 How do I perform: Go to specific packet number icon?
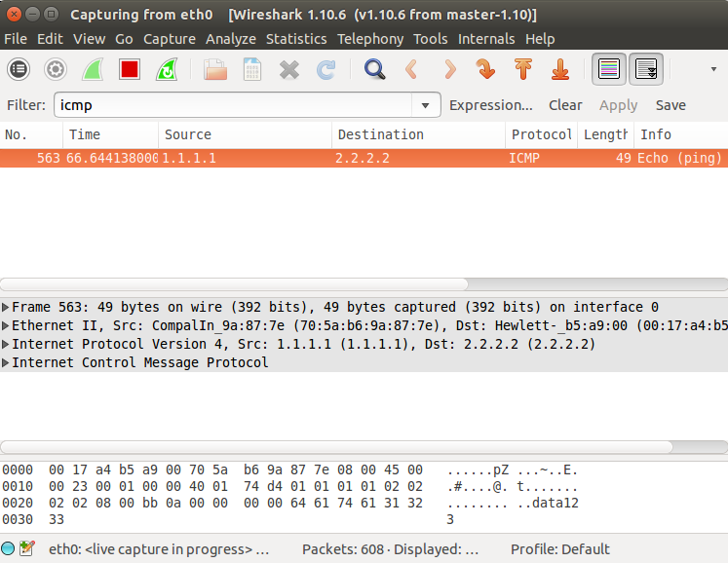click(485, 69)
